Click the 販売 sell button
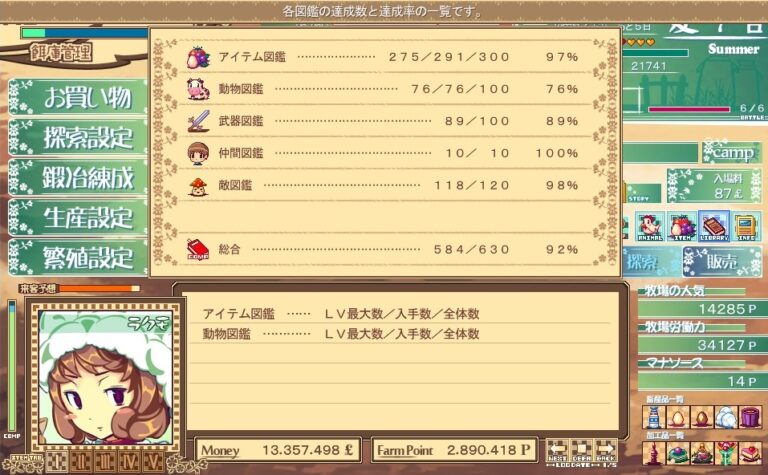The height and width of the screenshot is (475, 768). pos(722,262)
